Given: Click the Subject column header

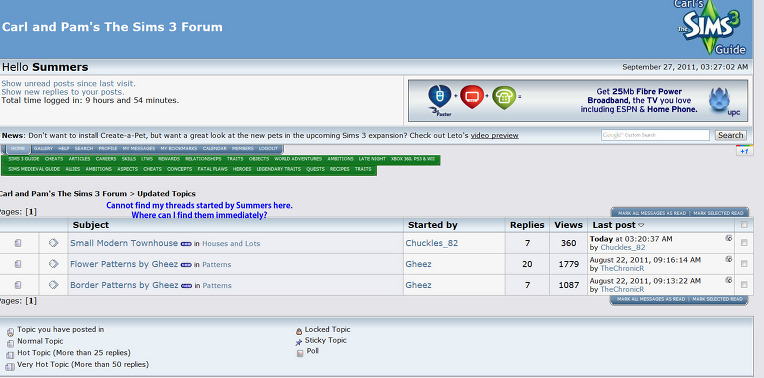Looking at the screenshot, I should pos(91,225).
